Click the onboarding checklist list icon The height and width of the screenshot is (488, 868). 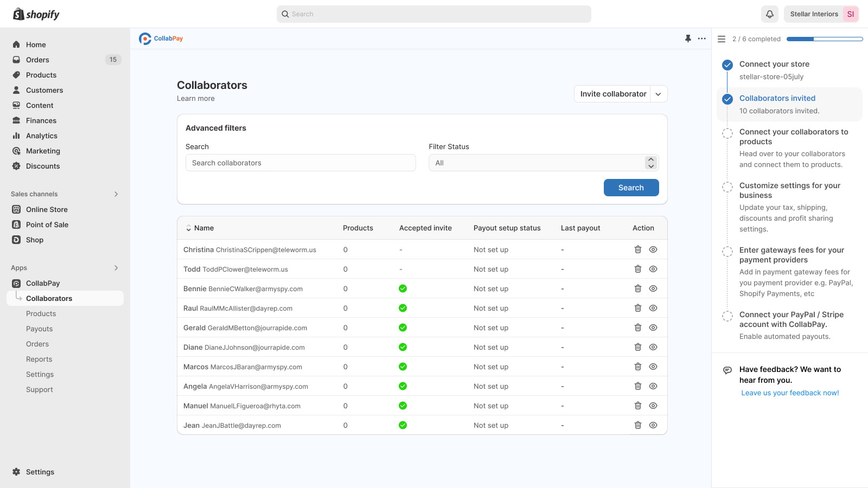click(x=722, y=39)
